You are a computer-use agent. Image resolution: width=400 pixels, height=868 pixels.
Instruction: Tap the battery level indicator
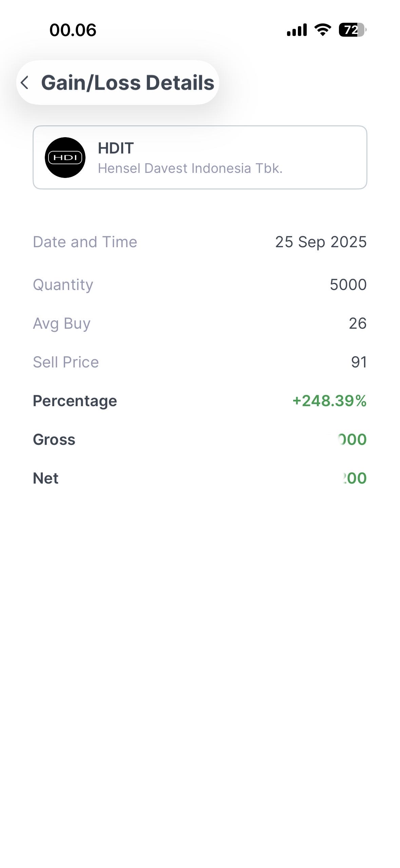tap(352, 30)
